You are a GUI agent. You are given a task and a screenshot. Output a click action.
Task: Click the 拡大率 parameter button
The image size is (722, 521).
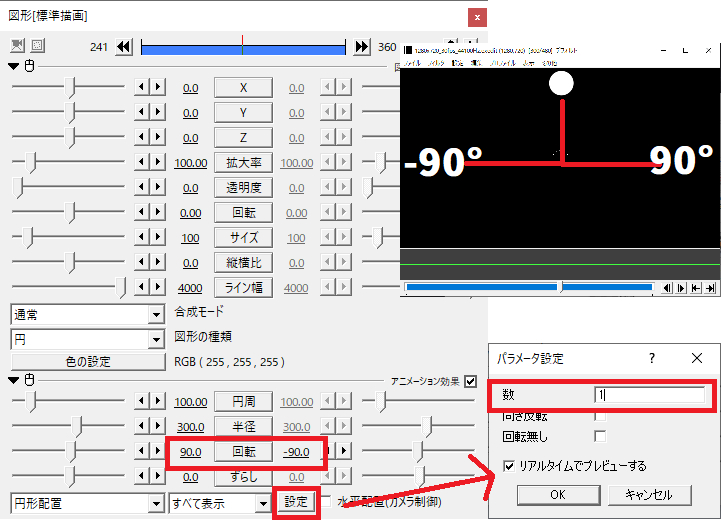pyautogui.click(x=243, y=163)
